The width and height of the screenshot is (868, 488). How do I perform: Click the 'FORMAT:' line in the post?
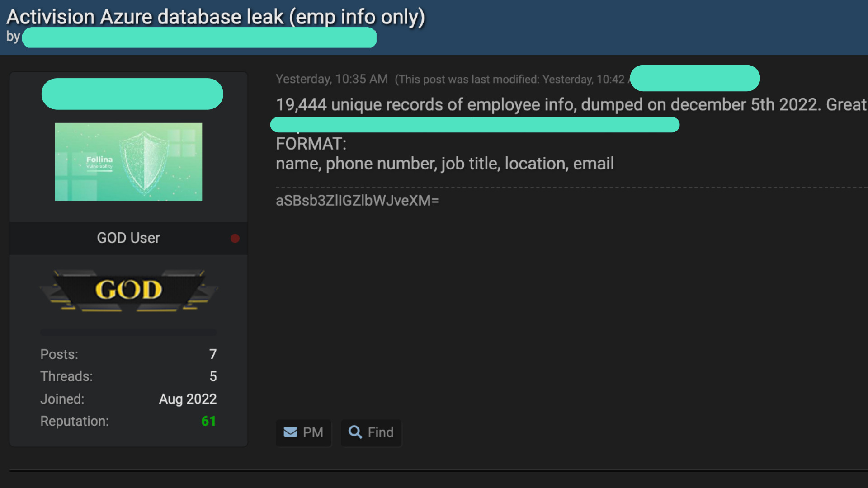pos(311,144)
